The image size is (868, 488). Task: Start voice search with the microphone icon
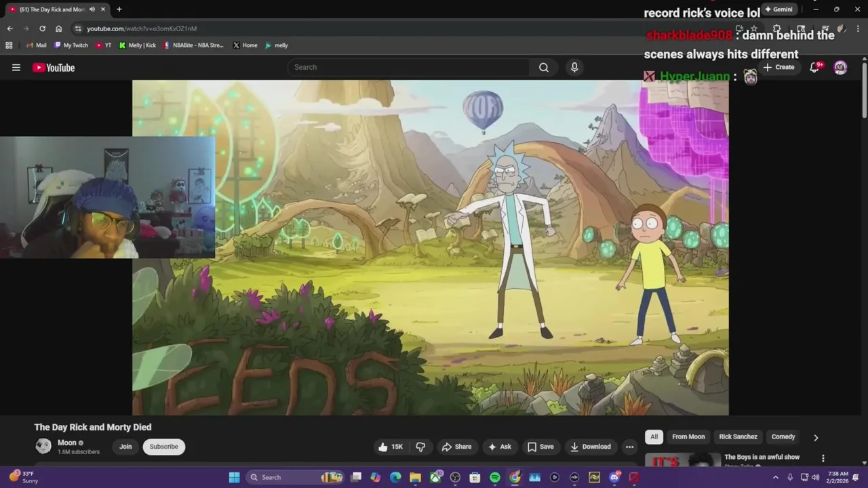coord(574,67)
